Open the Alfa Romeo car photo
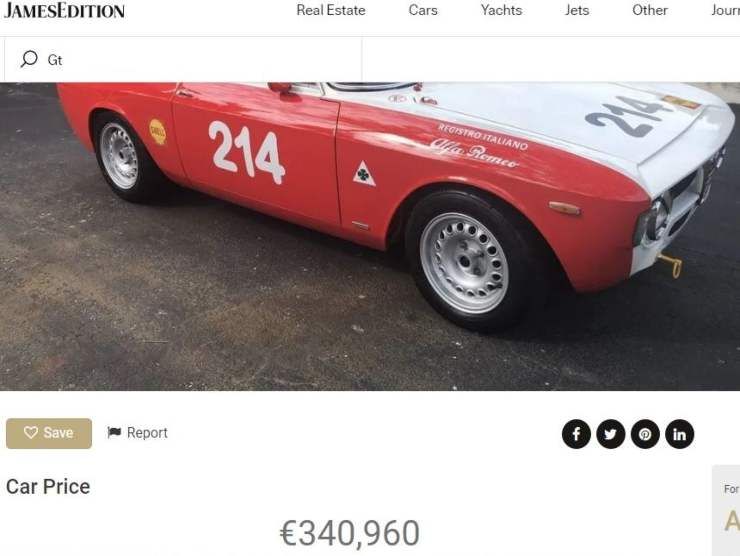This screenshot has height=556, width=740. click(370, 236)
